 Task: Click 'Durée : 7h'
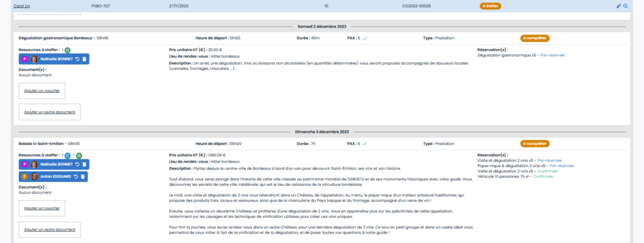click(x=307, y=144)
